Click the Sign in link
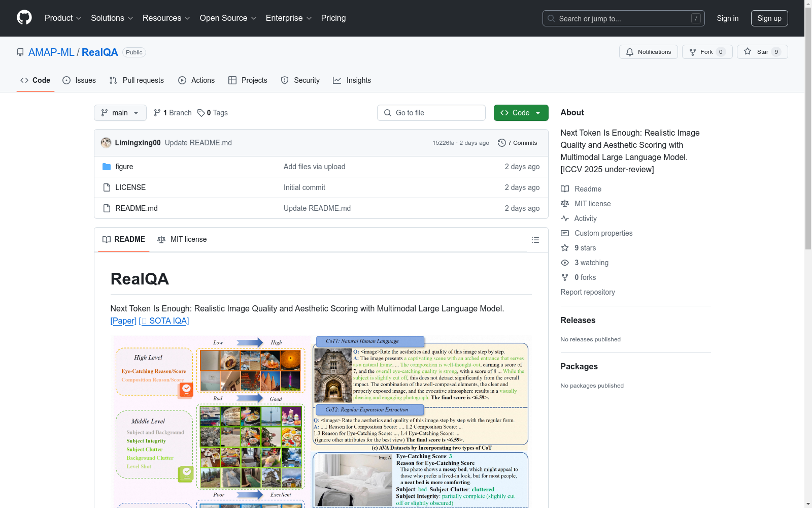Image resolution: width=812 pixels, height=508 pixels. [x=728, y=18]
